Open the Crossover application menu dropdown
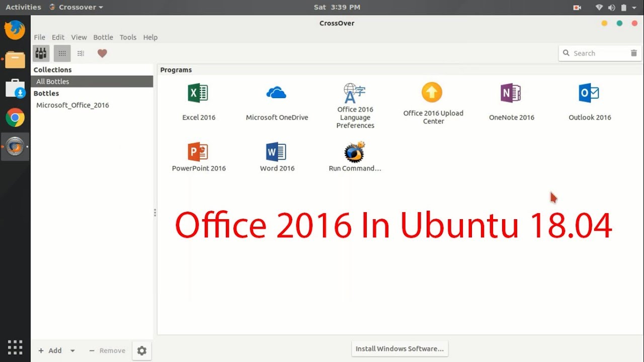Viewport: 644px width, 362px height. [76, 7]
